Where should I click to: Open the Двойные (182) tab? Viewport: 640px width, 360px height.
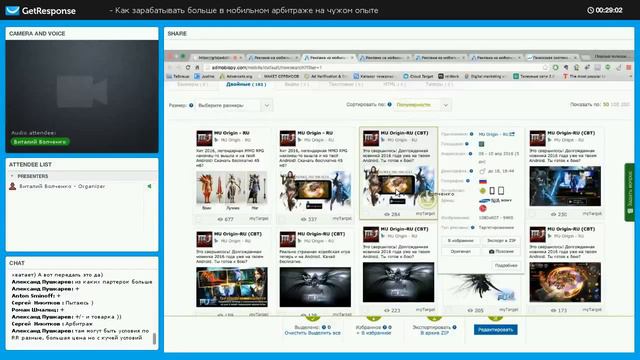coord(246,84)
